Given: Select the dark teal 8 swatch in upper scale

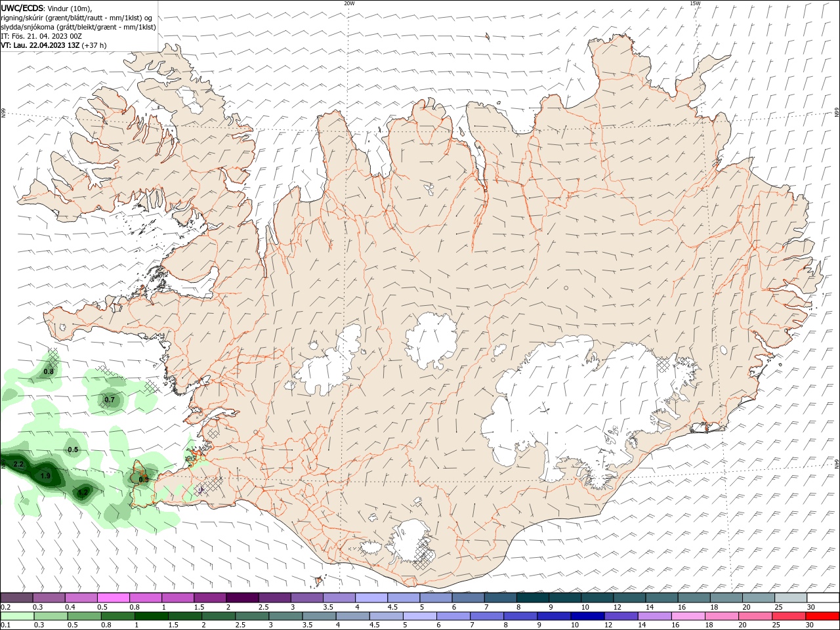Looking at the screenshot, I should click(533, 598).
